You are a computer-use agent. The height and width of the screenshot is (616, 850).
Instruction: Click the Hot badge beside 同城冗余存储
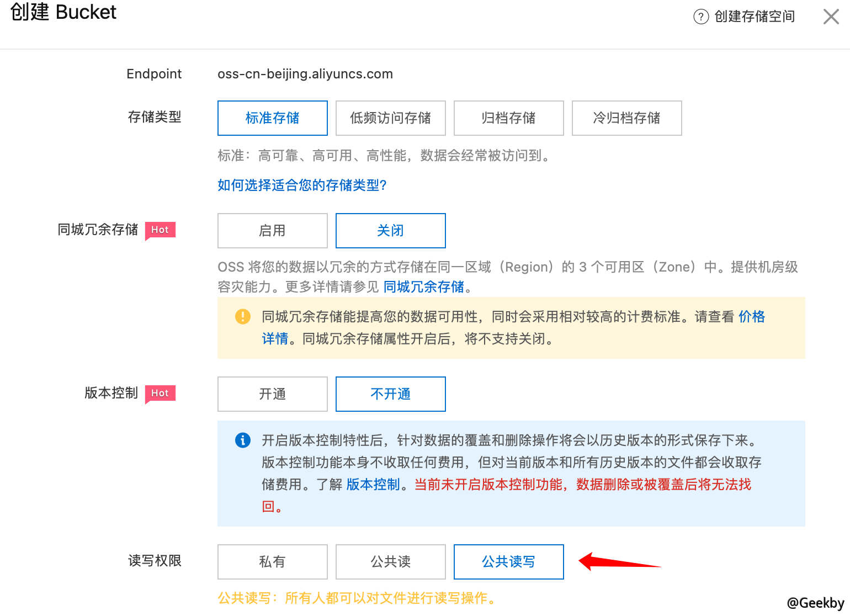click(x=160, y=230)
